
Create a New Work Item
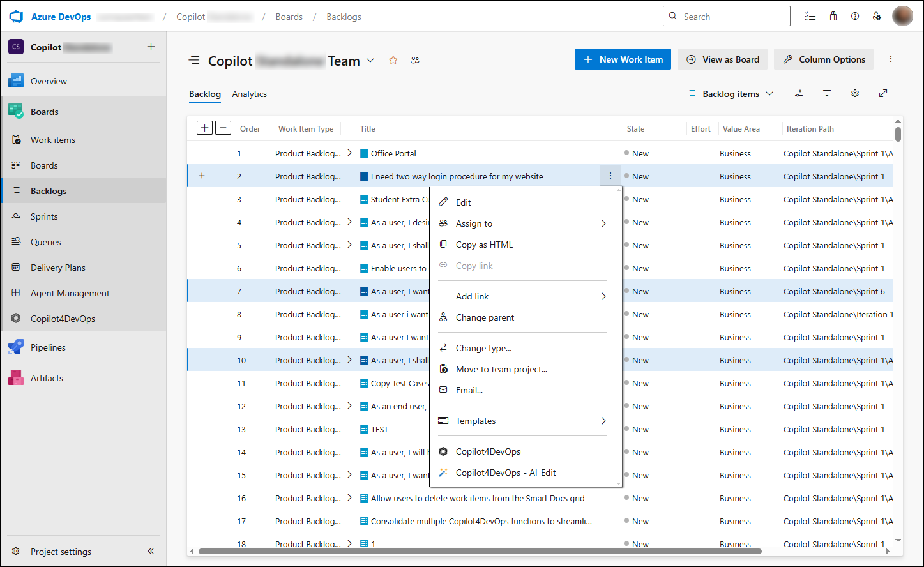click(x=623, y=59)
